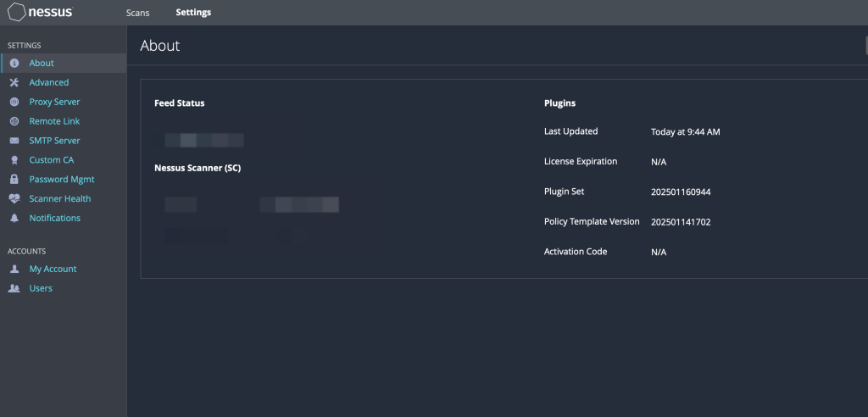
Task: Open the Users page
Action: (x=41, y=288)
